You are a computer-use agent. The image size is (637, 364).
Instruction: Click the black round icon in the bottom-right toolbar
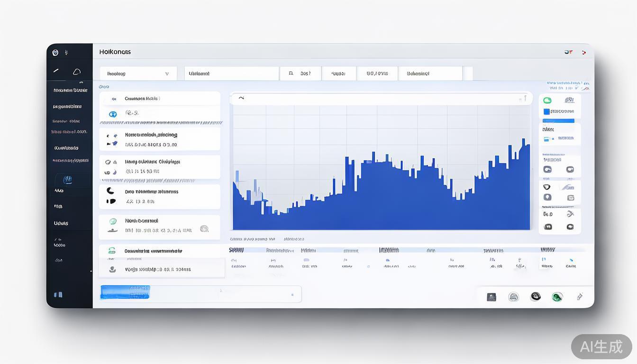coord(536,297)
